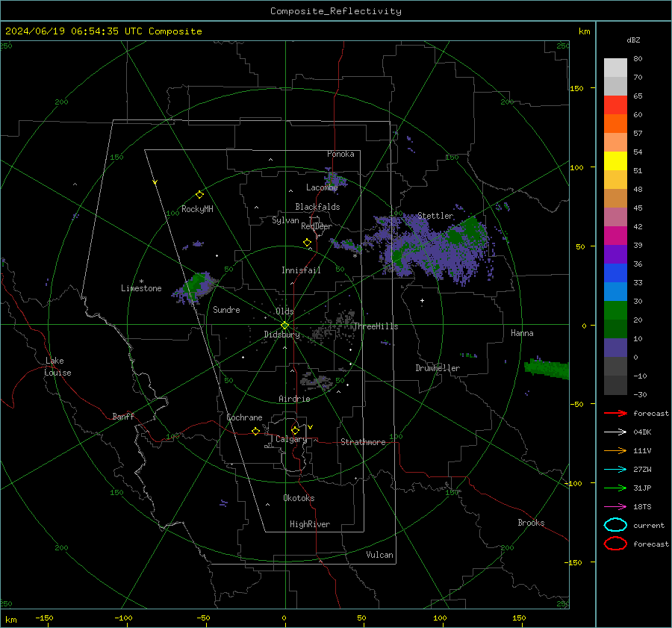Viewport: 672px width, 628px height.
Task: Click the ThreeHills city label
Action: (x=376, y=326)
